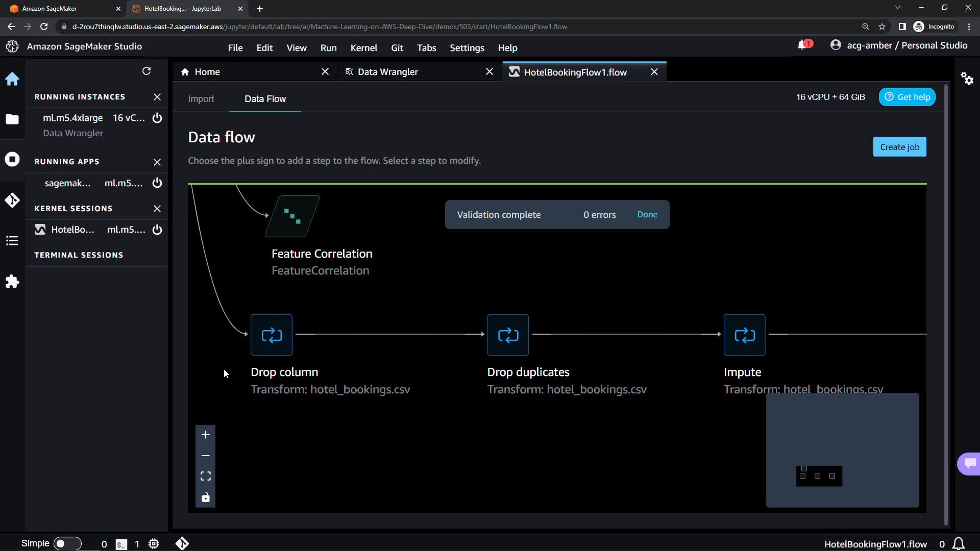Image resolution: width=980 pixels, height=551 pixels.
Task: Open the Extension manager puzzle icon
Action: pos(12,282)
